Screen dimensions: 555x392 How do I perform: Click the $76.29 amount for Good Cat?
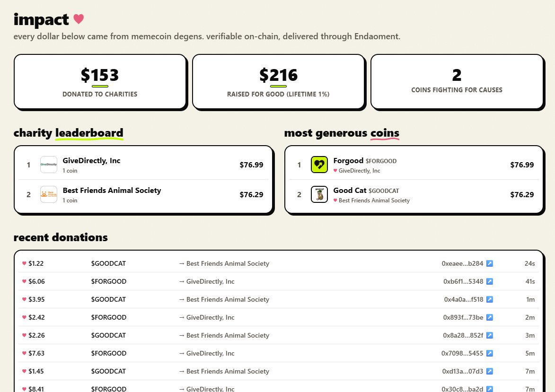522,194
